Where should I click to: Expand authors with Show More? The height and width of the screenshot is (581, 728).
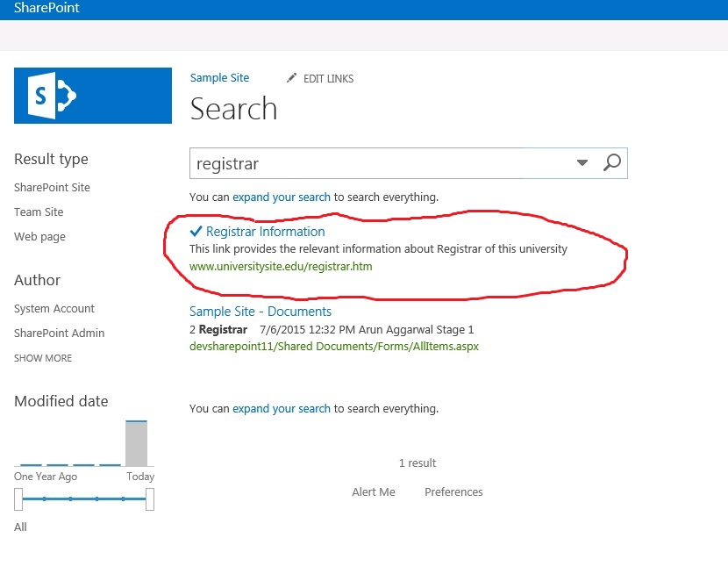pyautogui.click(x=43, y=358)
